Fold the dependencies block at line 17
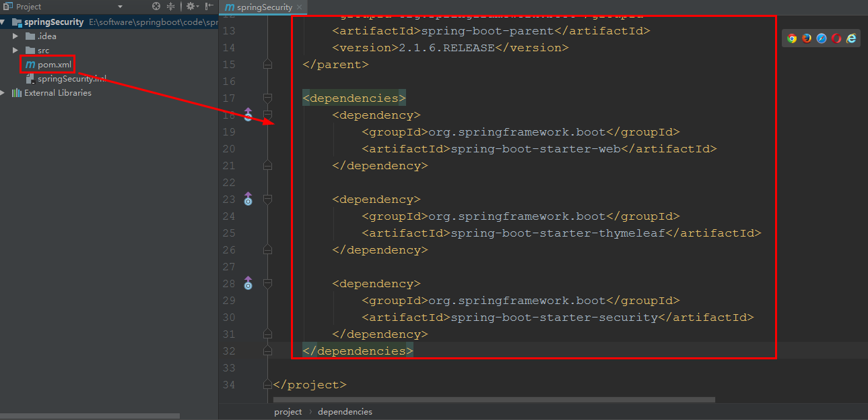 267,98
